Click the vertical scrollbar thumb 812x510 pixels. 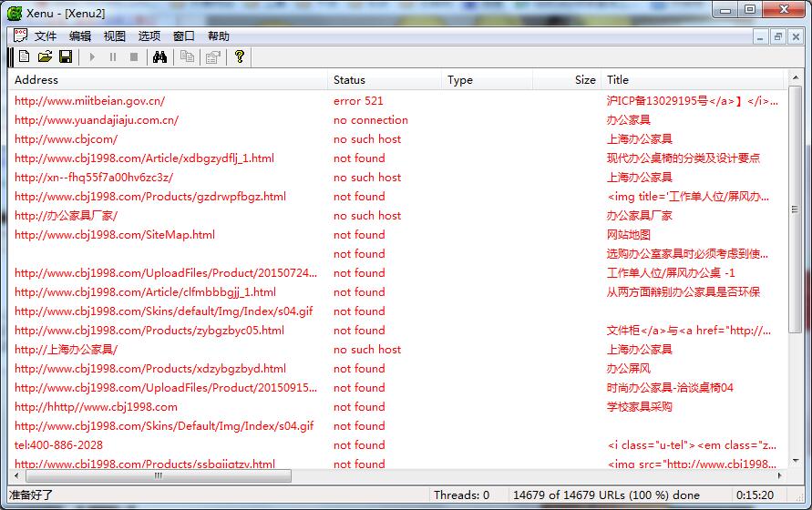click(795, 209)
